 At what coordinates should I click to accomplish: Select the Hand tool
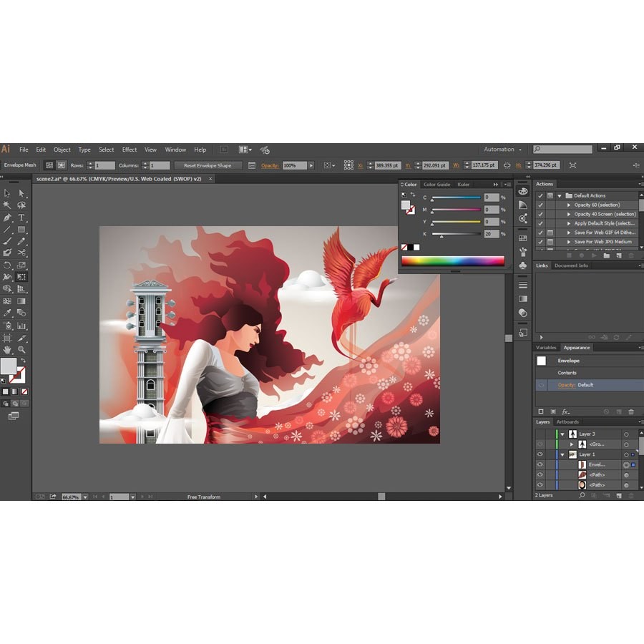[7, 349]
